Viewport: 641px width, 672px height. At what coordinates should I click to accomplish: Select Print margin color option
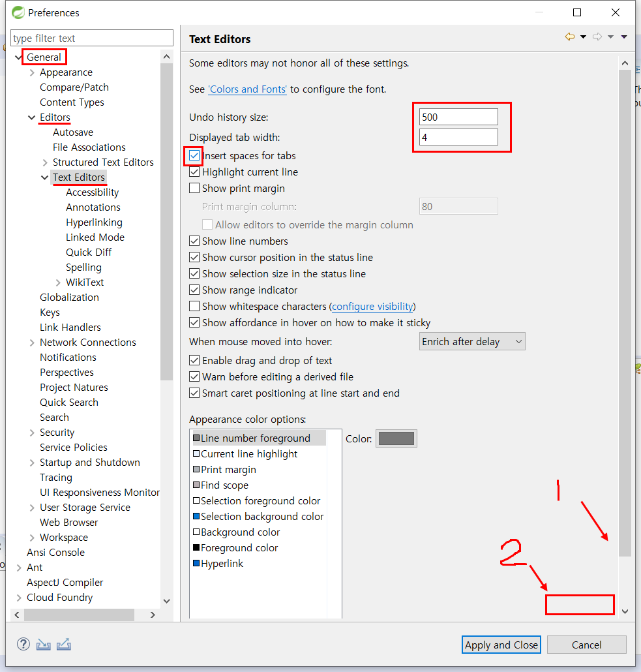click(x=228, y=470)
